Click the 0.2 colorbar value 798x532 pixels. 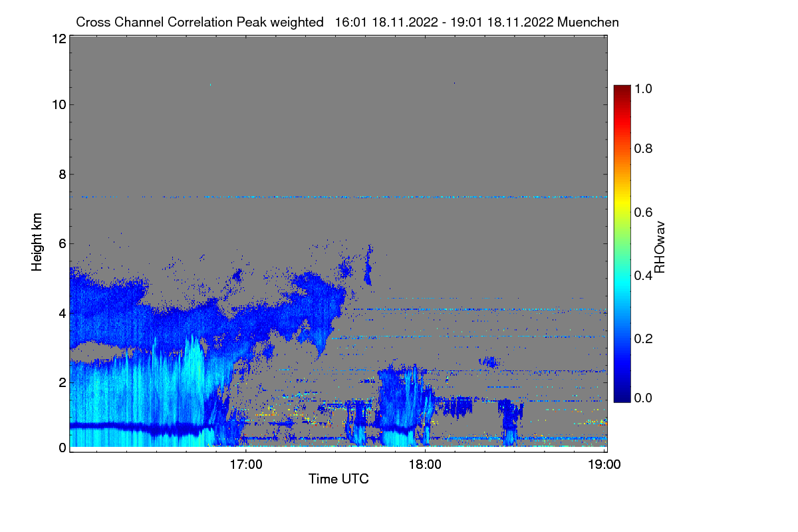pos(643,338)
